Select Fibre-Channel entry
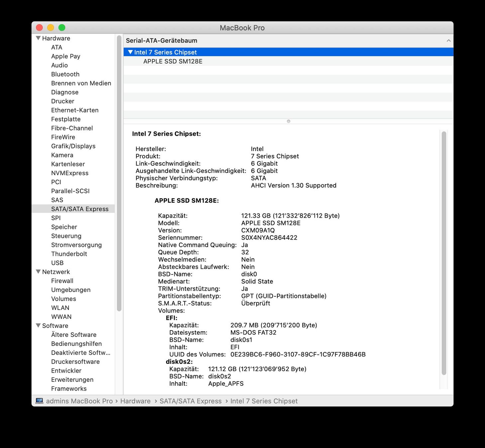Viewport: 485px width, 448px height. (72, 128)
